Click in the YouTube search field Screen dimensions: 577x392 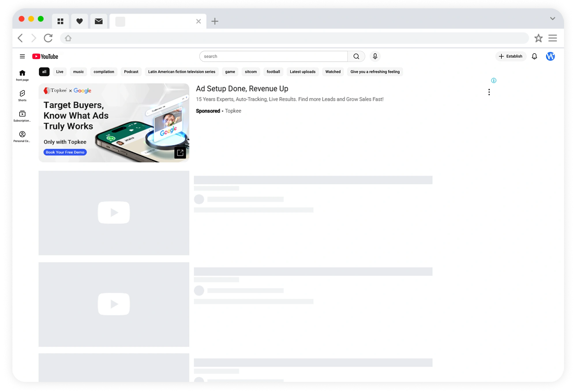click(273, 56)
